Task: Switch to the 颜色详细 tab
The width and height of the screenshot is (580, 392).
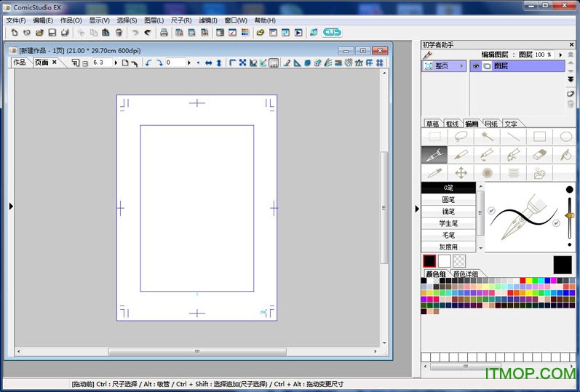Action: point(465,274)
